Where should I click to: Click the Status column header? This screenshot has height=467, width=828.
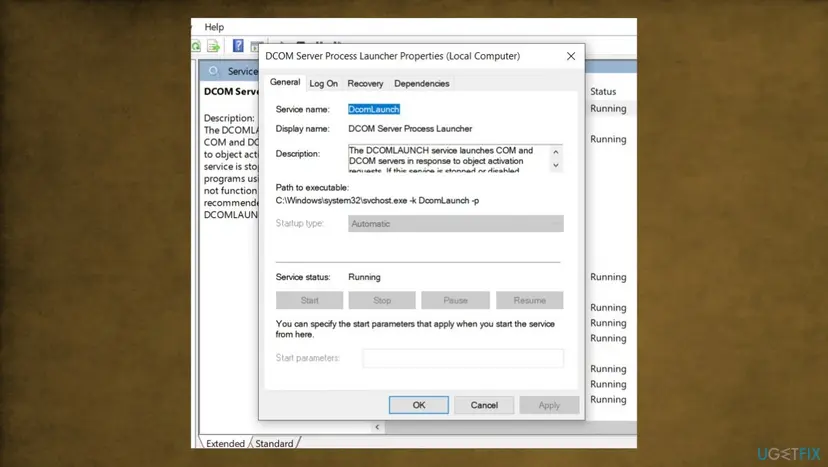[x=603, y=91]
